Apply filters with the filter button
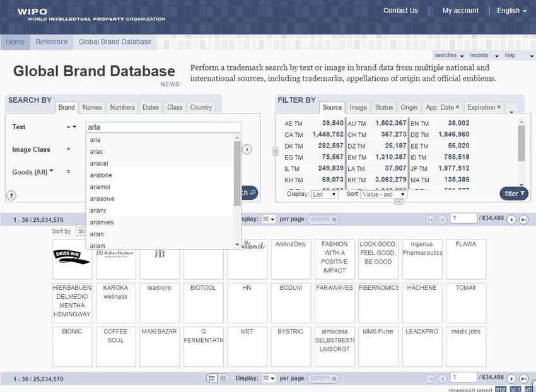 (514, 193)
